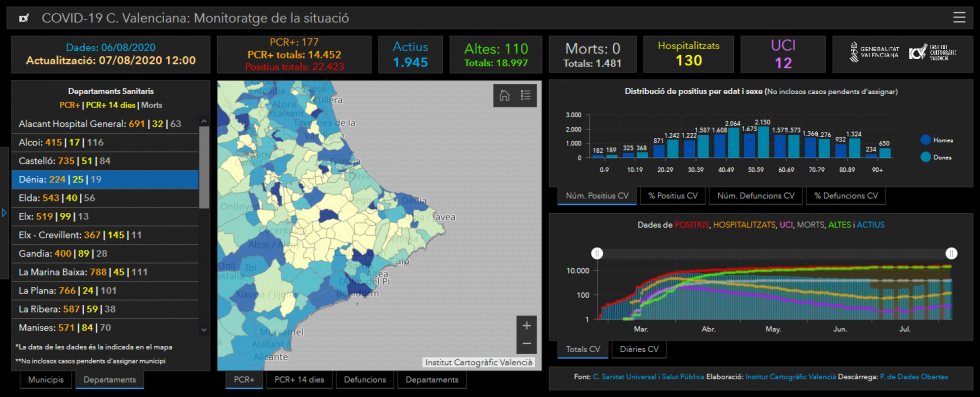The image size is (980, 397).
Task: Select the Castelló department row
Action: 105,161
